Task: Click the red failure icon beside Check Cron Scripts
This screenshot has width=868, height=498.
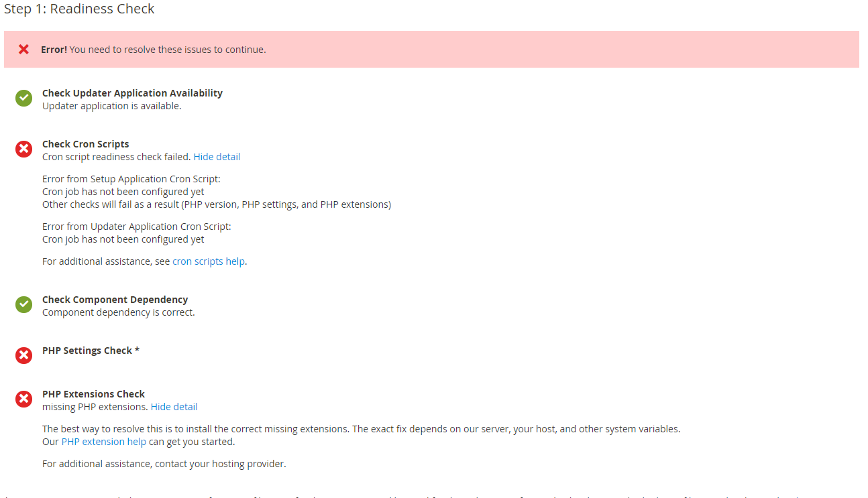Action: pyautogui.click(x=23, y=149)
